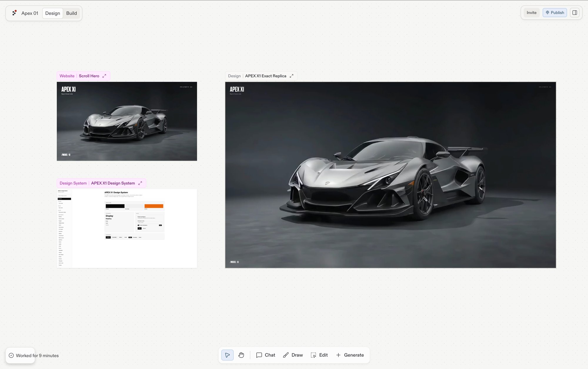
Task: Click the speech bubble icon beside Chat
Action: pyautogui.click(x=259, y=355)
